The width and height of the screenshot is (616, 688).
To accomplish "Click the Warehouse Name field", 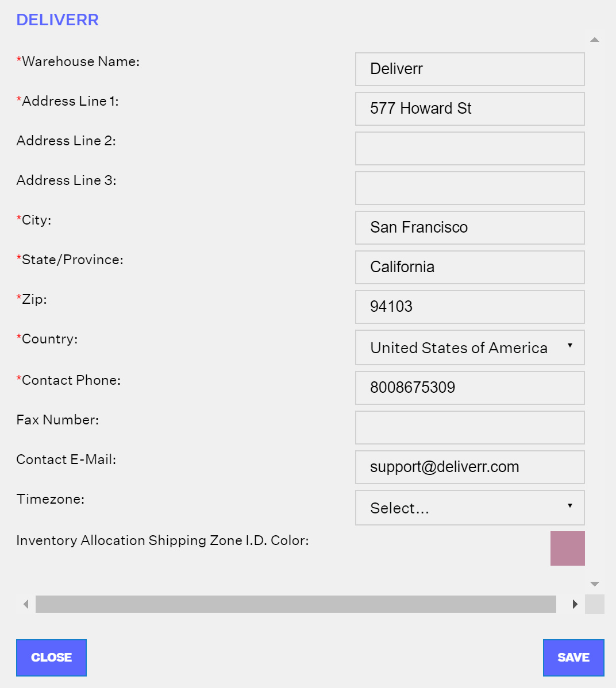I will click(x=470, y=69).
